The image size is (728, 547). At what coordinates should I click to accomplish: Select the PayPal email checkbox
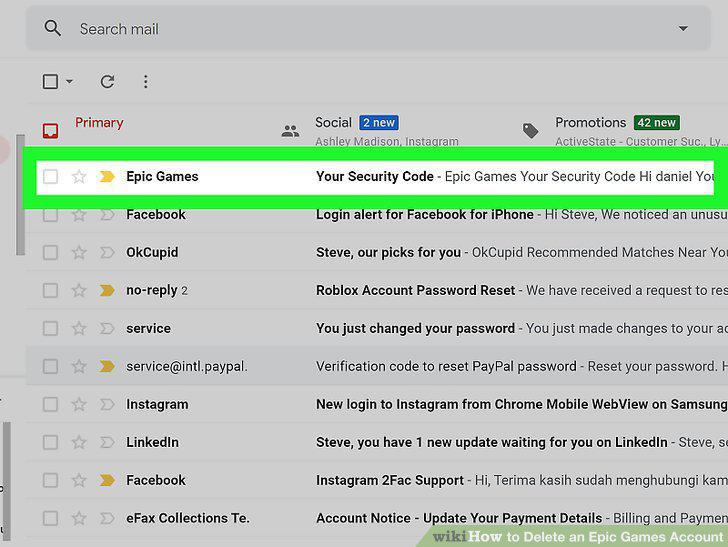[50, 366]
